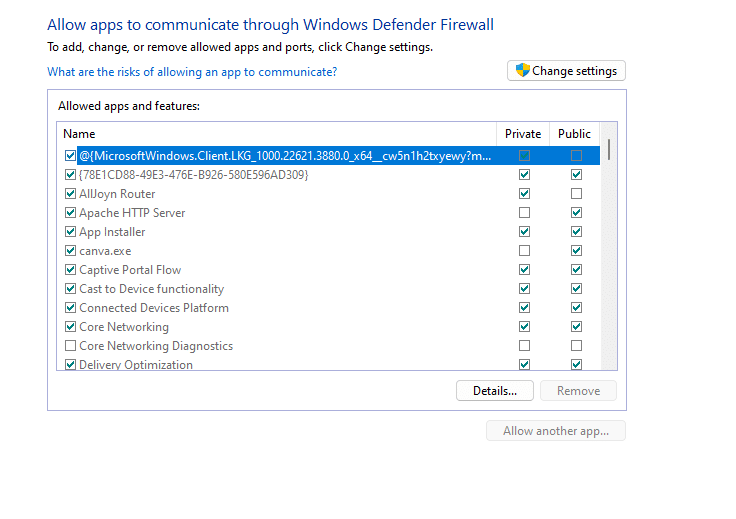Click the Remove button

pos(578,390)
